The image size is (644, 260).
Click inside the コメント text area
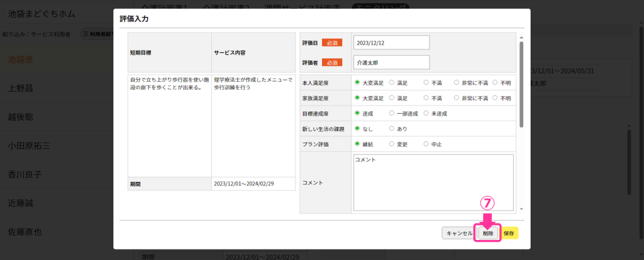pyautogui.click(x=433, y=182)
